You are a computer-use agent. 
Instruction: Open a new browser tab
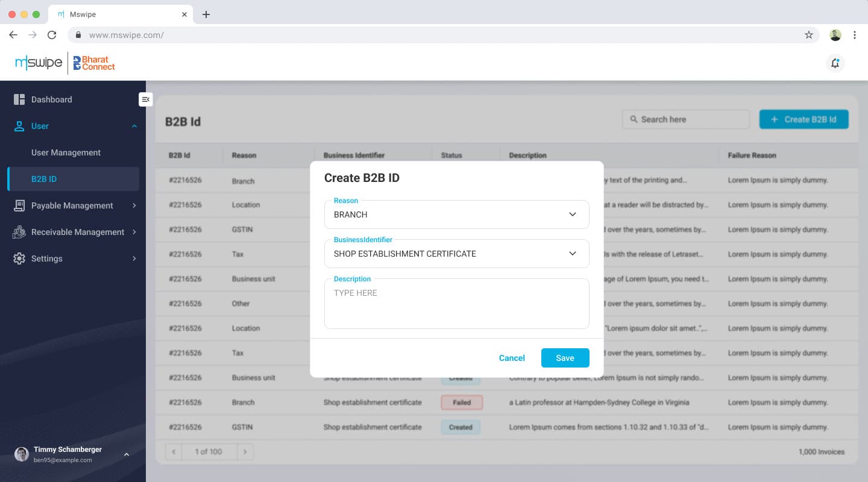(206, 14)
